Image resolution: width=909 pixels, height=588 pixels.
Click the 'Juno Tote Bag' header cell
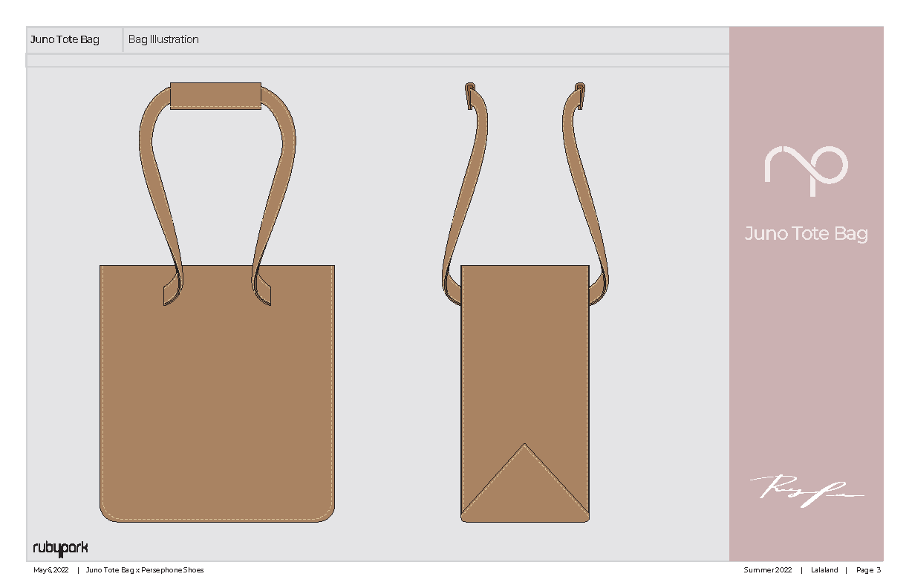pos(74,40)
